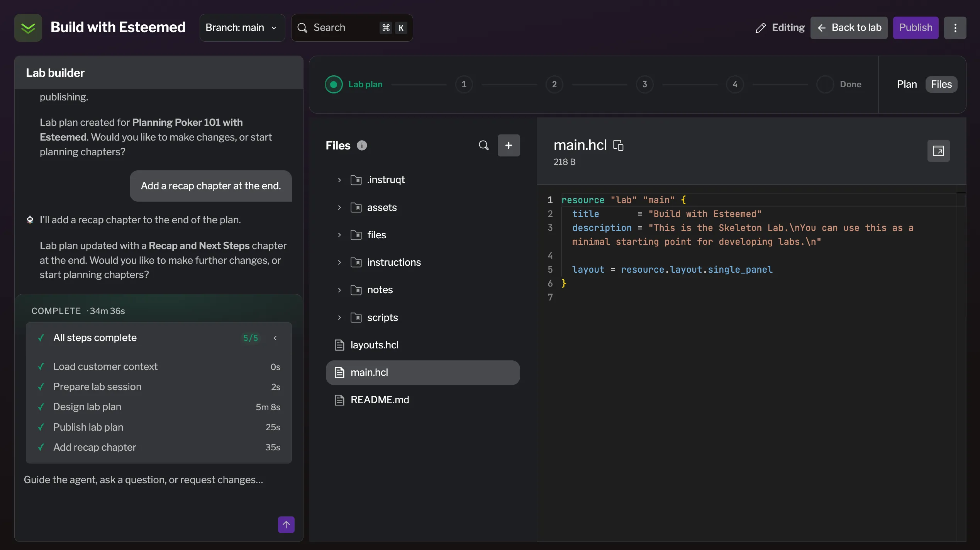The width and height of the screenshot is (980, 550).
Task: Expand the files folder
Action: [x=339, y=235]
